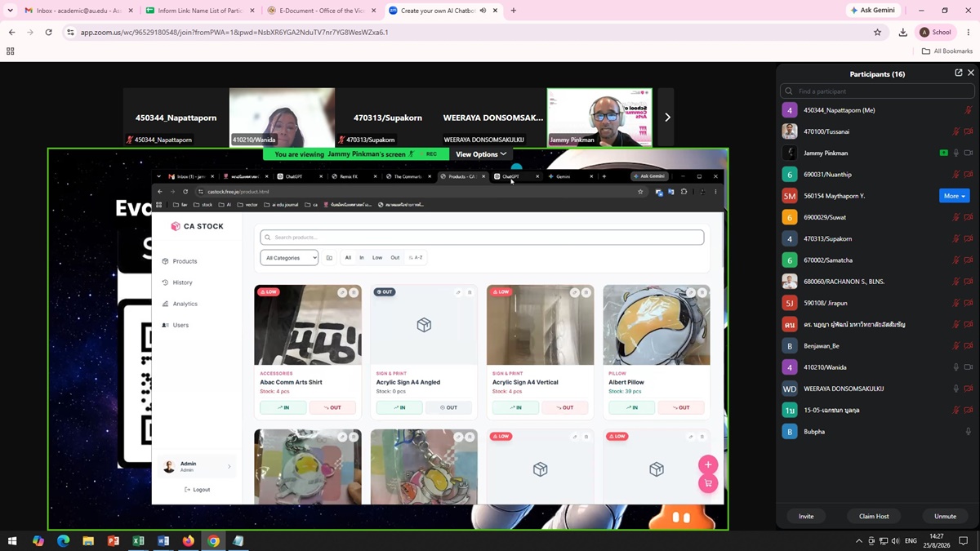Show next video tiles with right arrow

point(667,118)
